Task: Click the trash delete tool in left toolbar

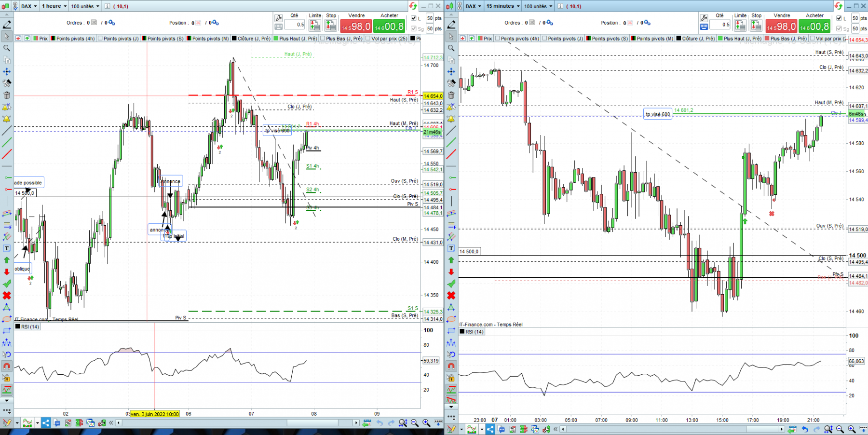Action: (x=7, y=95)
